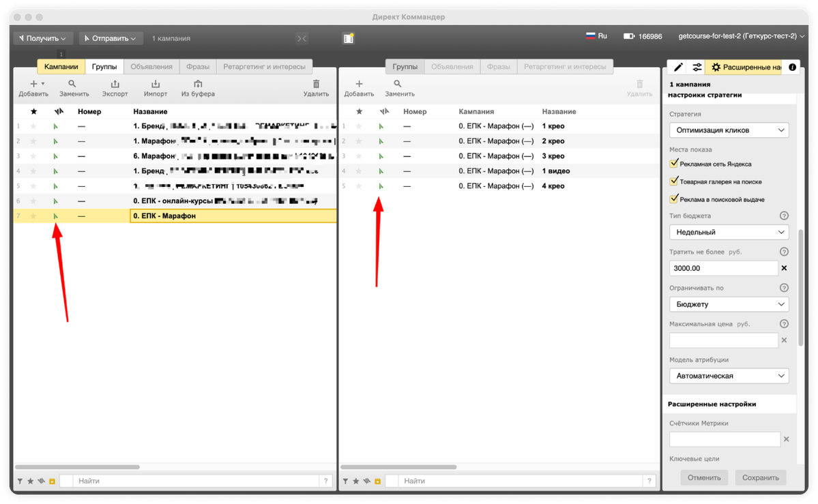Click the help icon next to Ограничивать по
Viewport: 818px width, 504px height.
[784, 288]
